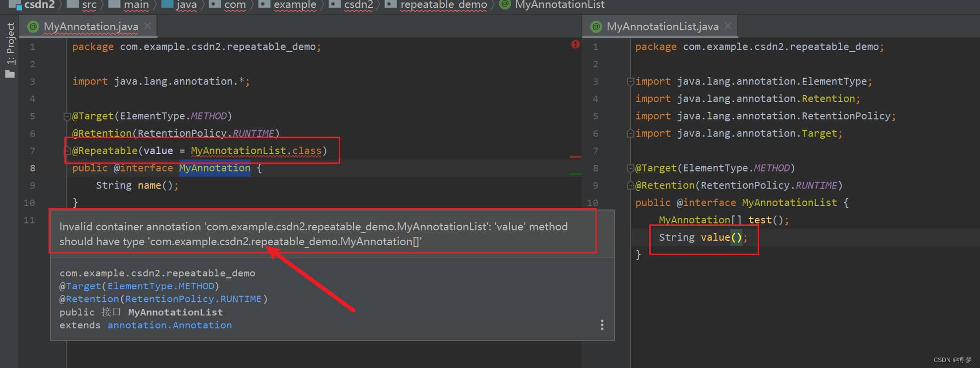
Task: Follow the annotation.Annotation link in tooltip
Action: [169, 325]
